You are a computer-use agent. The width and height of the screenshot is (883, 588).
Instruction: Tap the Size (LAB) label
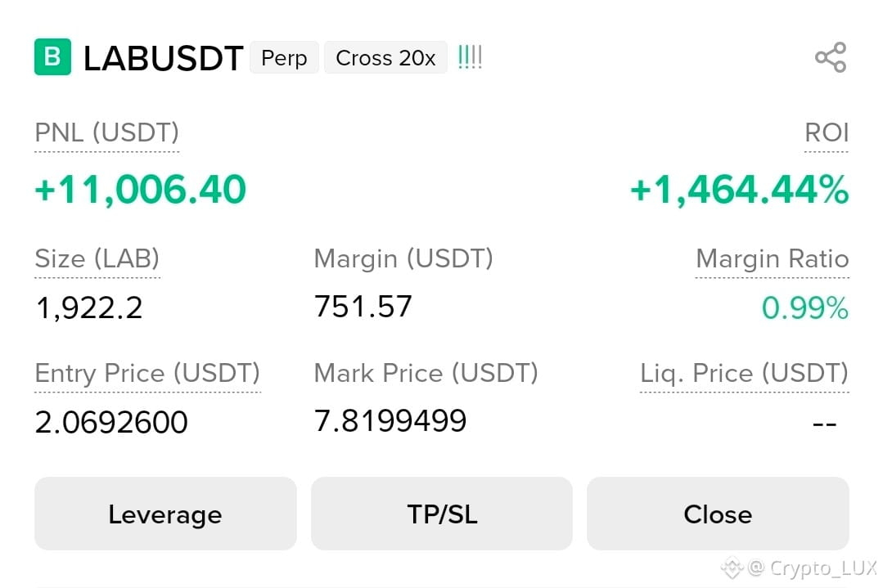click(97, 259)
